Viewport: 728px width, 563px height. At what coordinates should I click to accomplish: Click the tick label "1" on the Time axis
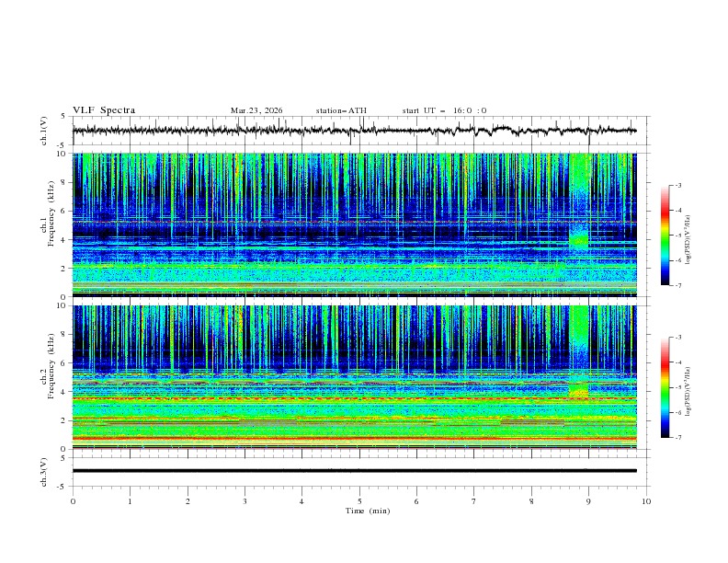(130, 501)
